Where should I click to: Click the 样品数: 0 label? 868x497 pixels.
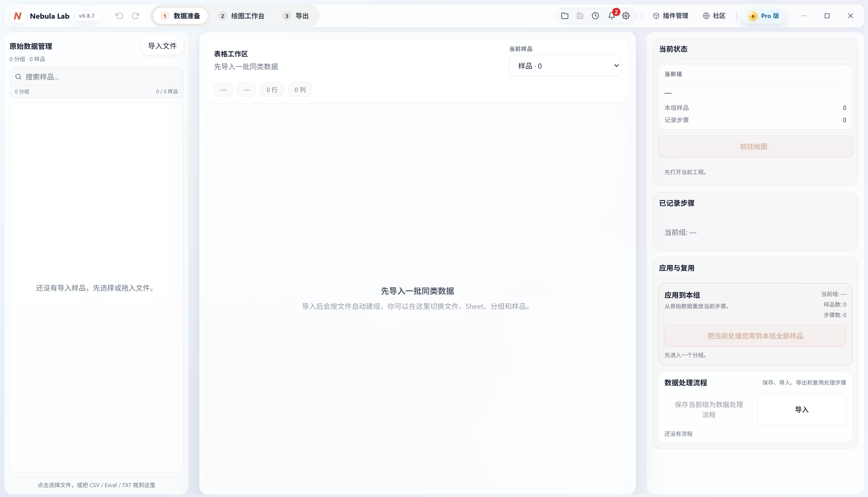835,305
